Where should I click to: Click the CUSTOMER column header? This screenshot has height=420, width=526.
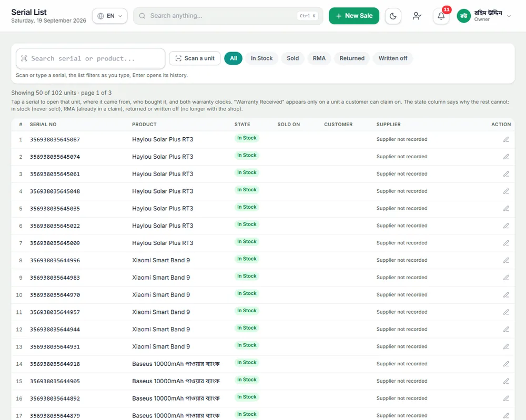[338, 125]
